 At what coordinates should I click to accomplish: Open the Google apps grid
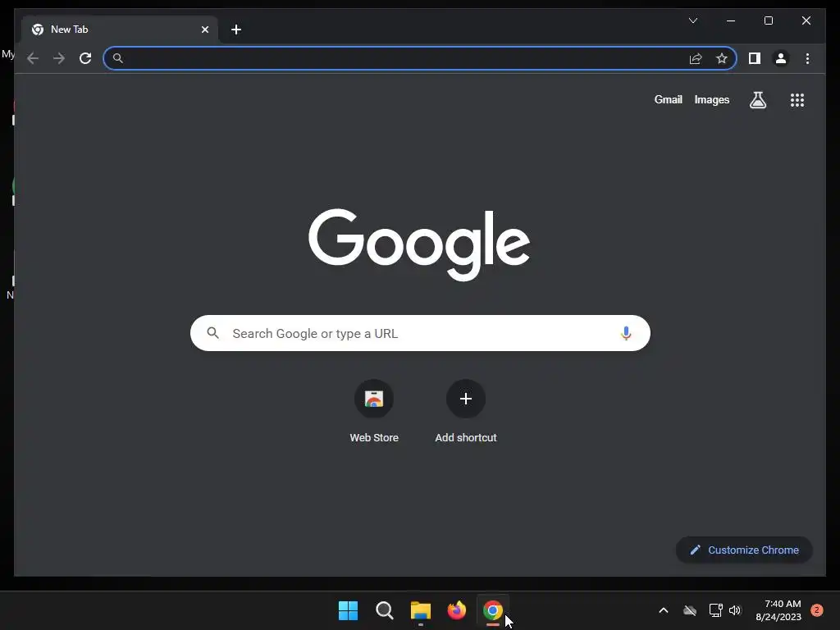(797, 99)
